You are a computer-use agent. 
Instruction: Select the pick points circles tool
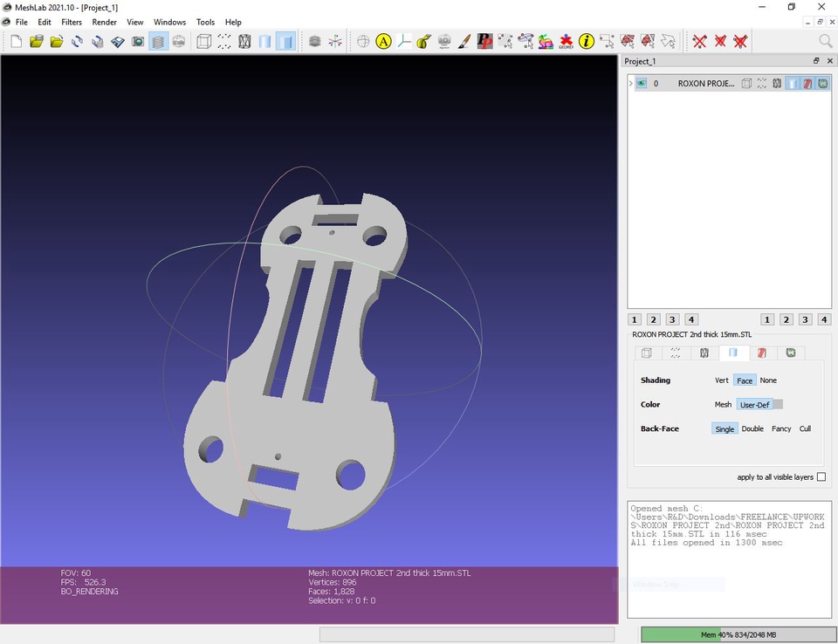505,41
